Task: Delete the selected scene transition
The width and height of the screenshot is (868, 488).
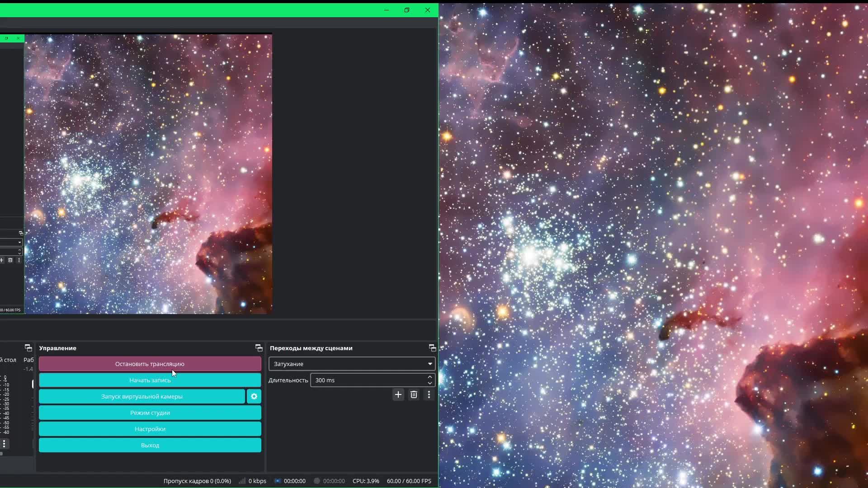Action: pos(414,394)
